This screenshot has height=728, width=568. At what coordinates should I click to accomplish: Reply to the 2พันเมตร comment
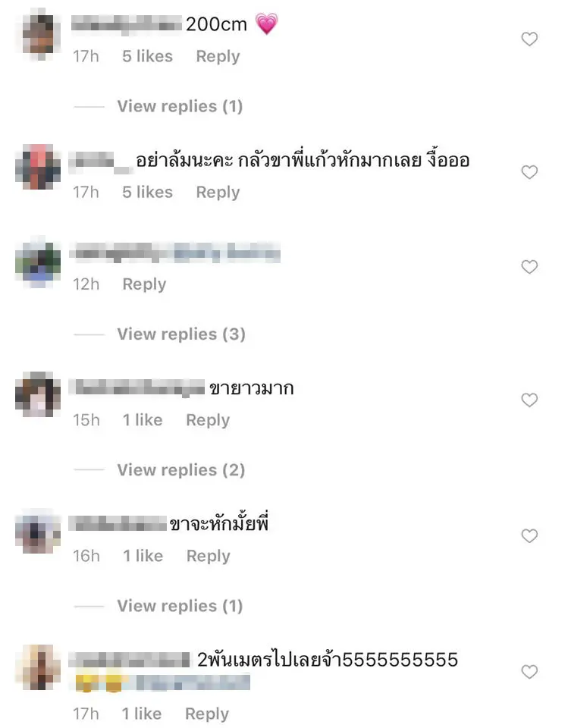[x=207, y=714]
